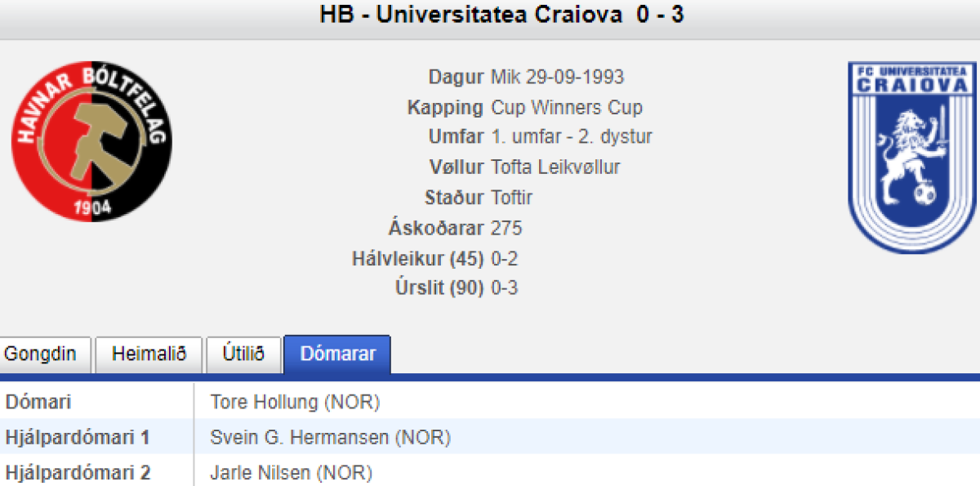This screenshot has width=980, height=486.
Task: Select the Útilið tab
Action: pyautogui.click(x=243, y=354)
